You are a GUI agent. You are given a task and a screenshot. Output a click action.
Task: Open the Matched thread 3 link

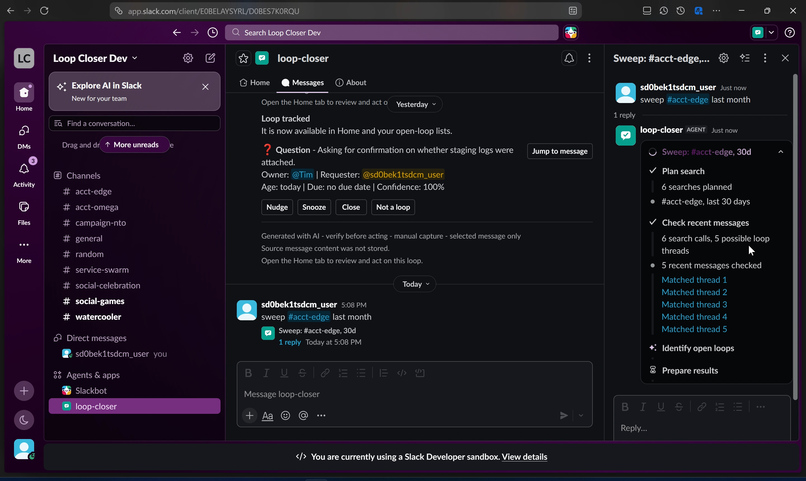694,304
